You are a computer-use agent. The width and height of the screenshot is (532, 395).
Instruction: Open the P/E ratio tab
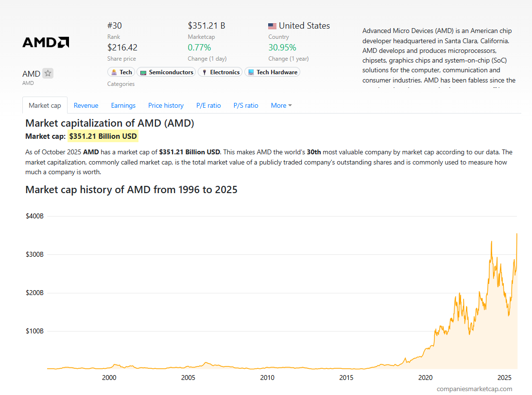(208, 105)
